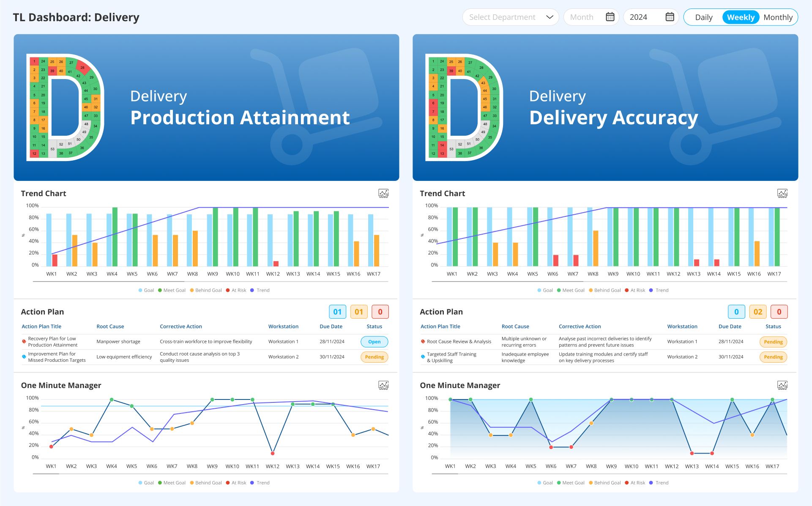The height and width of the screenshot is (506, 812).
Task: Click the Open status badge for Recovery Plan
Action: (x=374, y=342)
